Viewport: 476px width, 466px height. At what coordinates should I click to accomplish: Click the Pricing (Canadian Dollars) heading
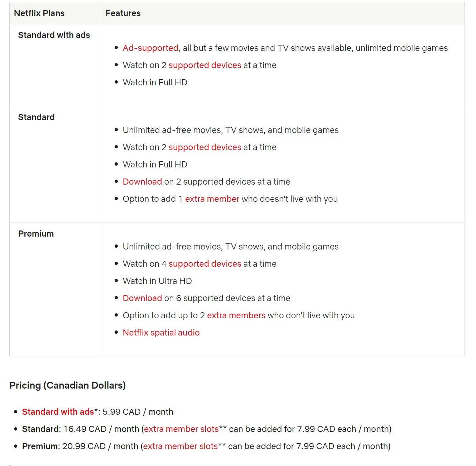[x=67, y=385]
